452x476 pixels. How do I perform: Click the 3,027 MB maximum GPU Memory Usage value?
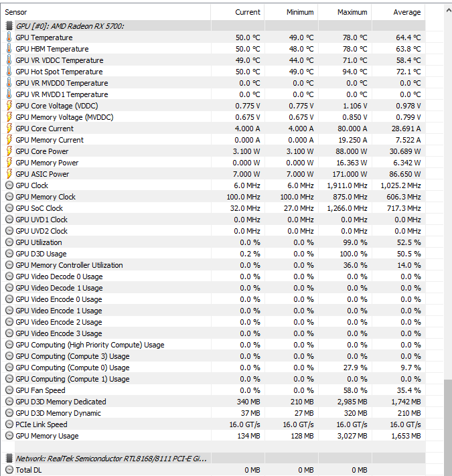click(352, 436)
